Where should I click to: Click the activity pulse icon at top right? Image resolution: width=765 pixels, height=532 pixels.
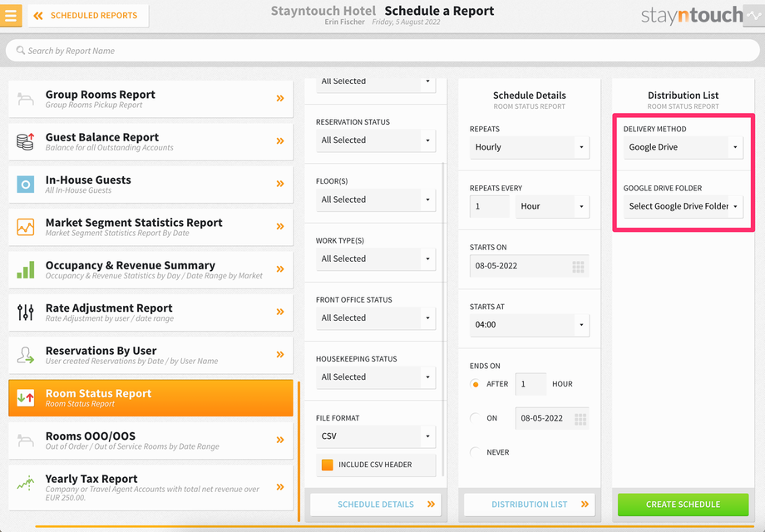point(754,16)
